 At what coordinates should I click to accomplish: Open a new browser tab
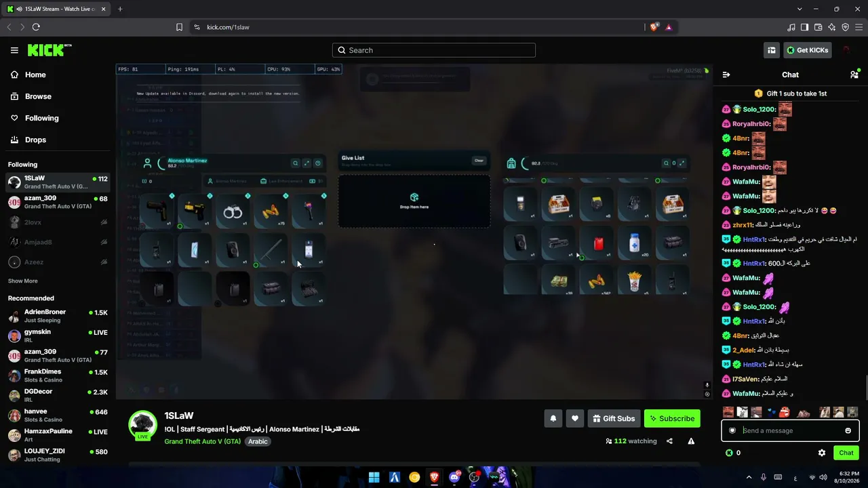pos(120,9)
